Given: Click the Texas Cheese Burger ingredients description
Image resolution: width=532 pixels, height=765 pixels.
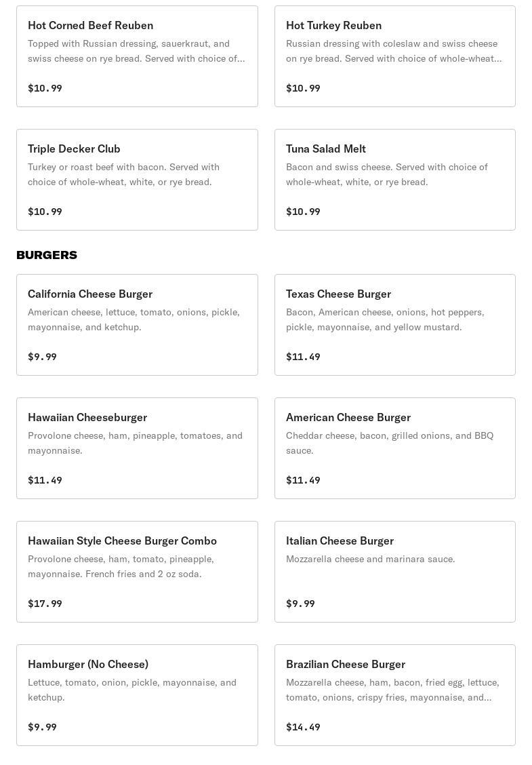Looking at the screenshot, I should (385, 319).
